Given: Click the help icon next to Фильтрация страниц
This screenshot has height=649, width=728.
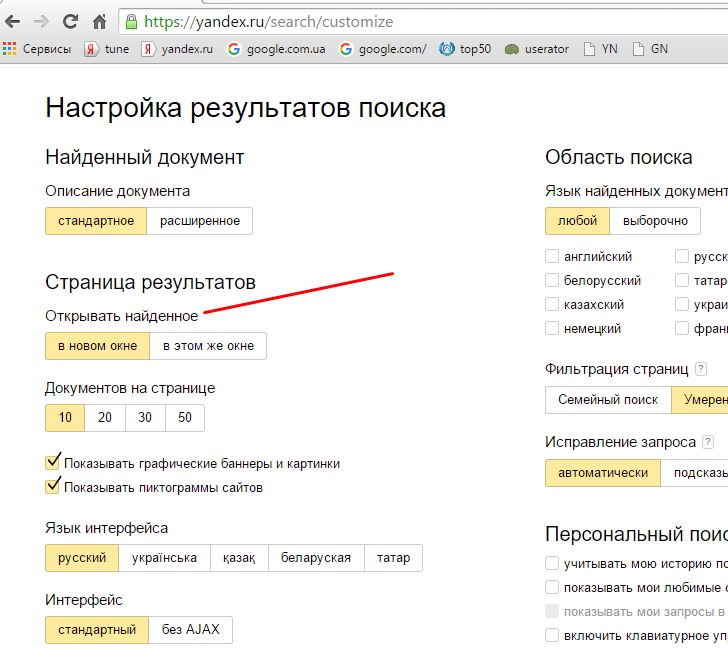Looking at the screenshot, I should tap(701, 369).
